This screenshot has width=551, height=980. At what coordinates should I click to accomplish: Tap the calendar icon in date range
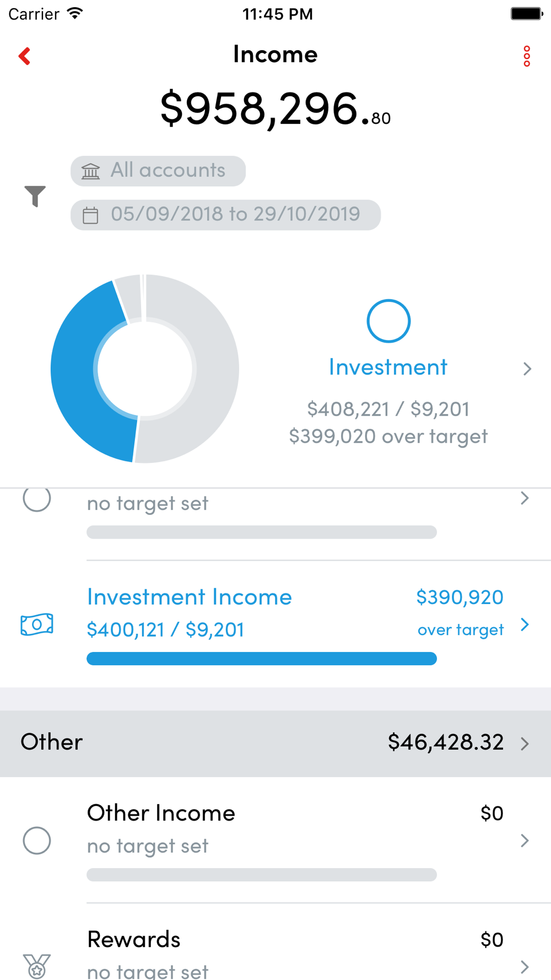pyautogui.click(x=90, y=214)
